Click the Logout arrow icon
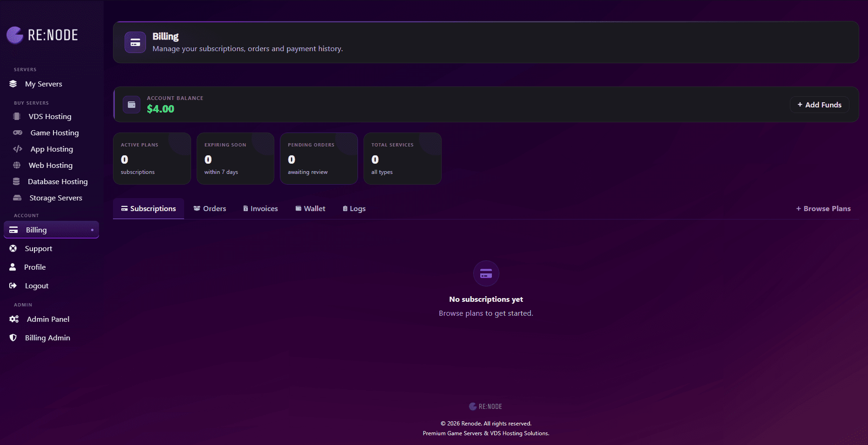The height and width of the screenshot is (445, 868). tap(13, 286)
